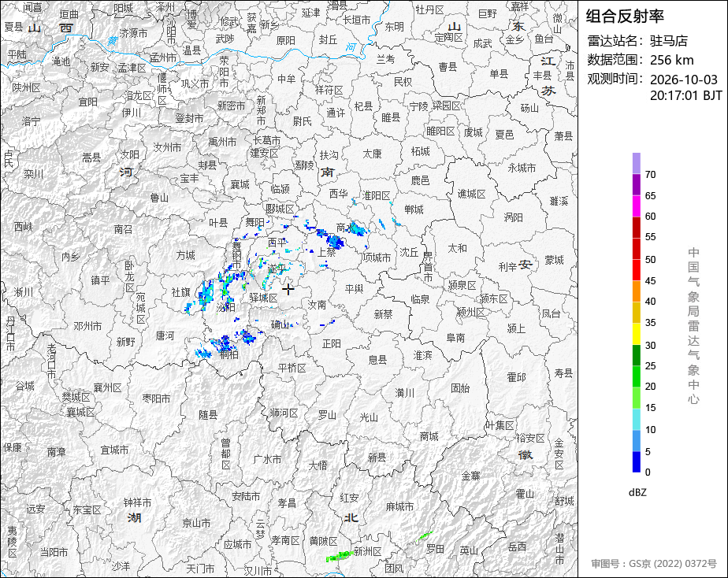728x578 pixels.
Task: Click the 登封市 label on the map
Action: click(x=189, y=119)
